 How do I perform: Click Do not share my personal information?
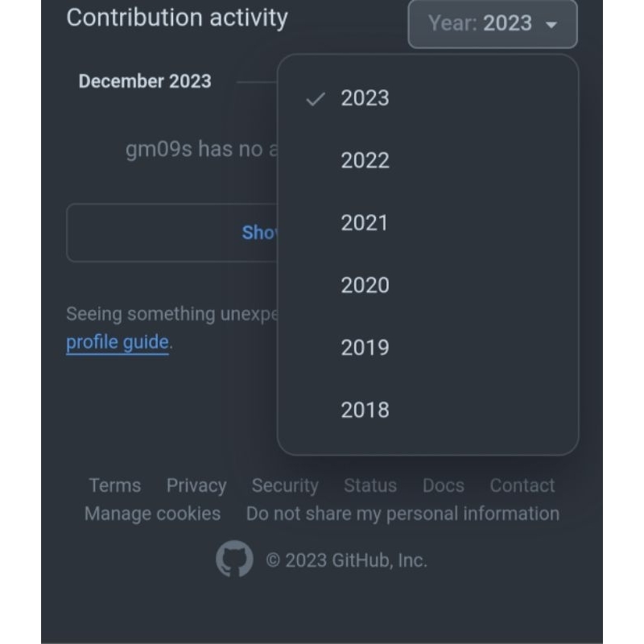[x=403, y=514]
